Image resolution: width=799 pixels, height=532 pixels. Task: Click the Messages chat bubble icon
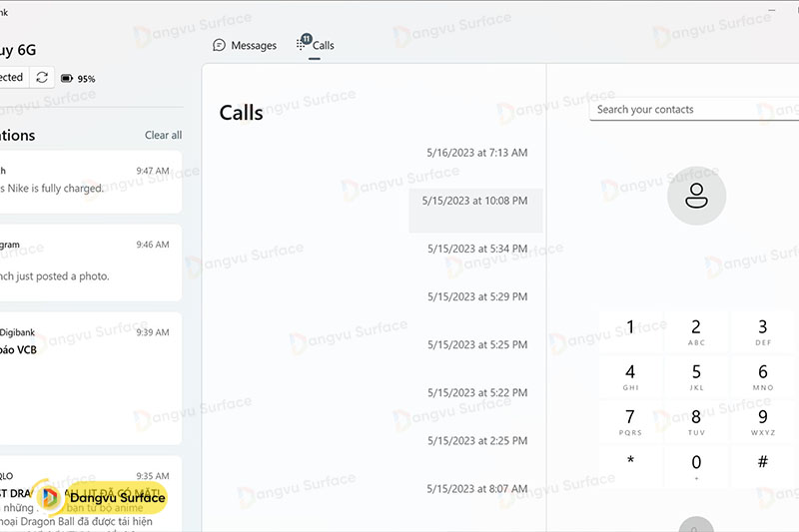tap(220, 46)
